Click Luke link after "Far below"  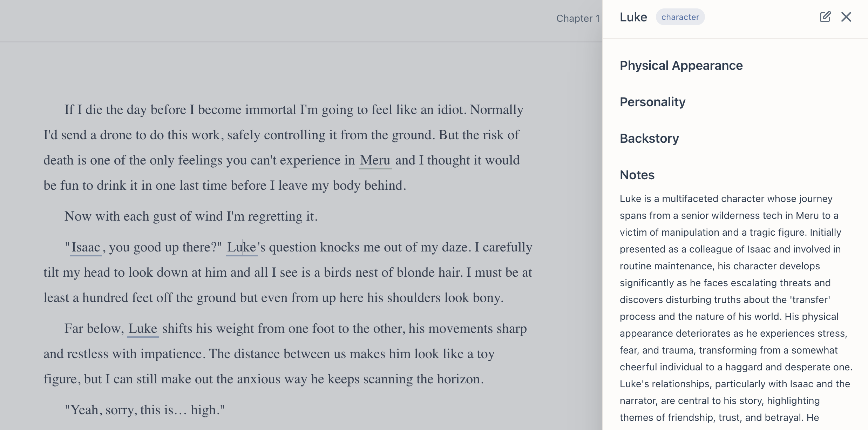(142, 329)
